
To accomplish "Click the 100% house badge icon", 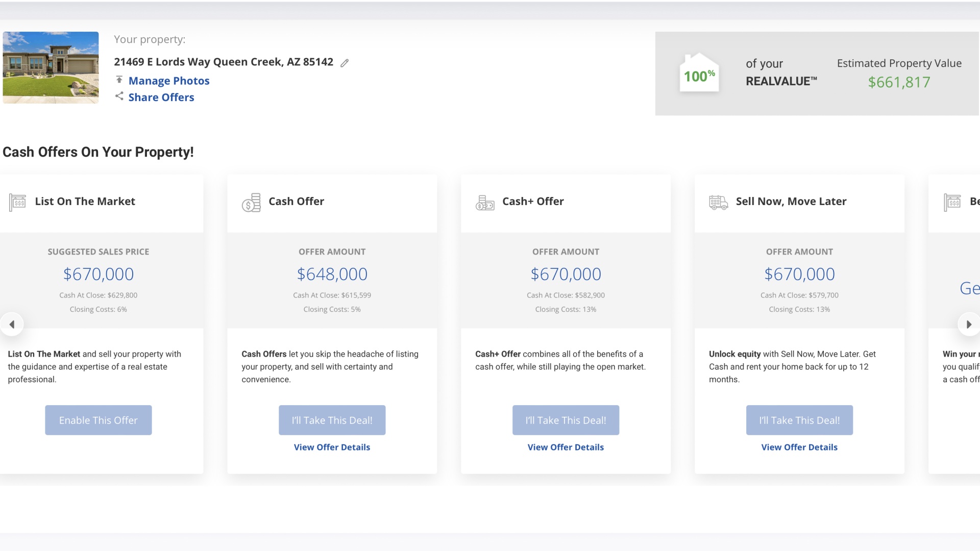I will [699, 73].
